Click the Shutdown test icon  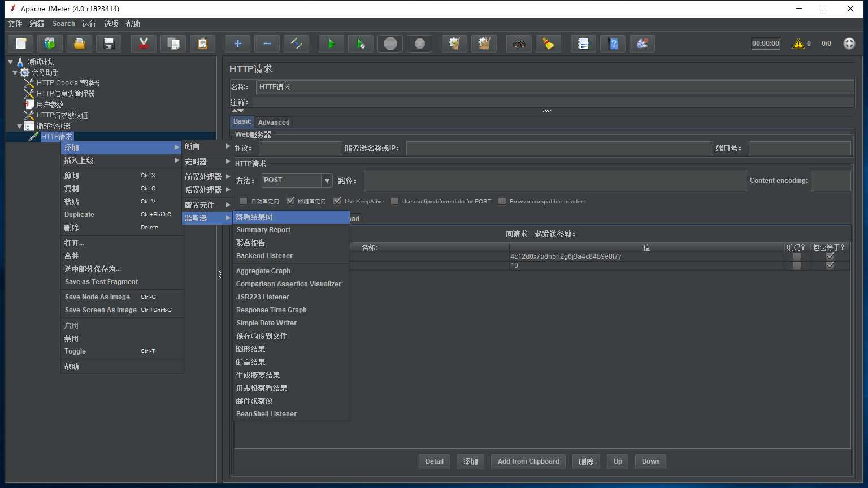tap(419, 43)
